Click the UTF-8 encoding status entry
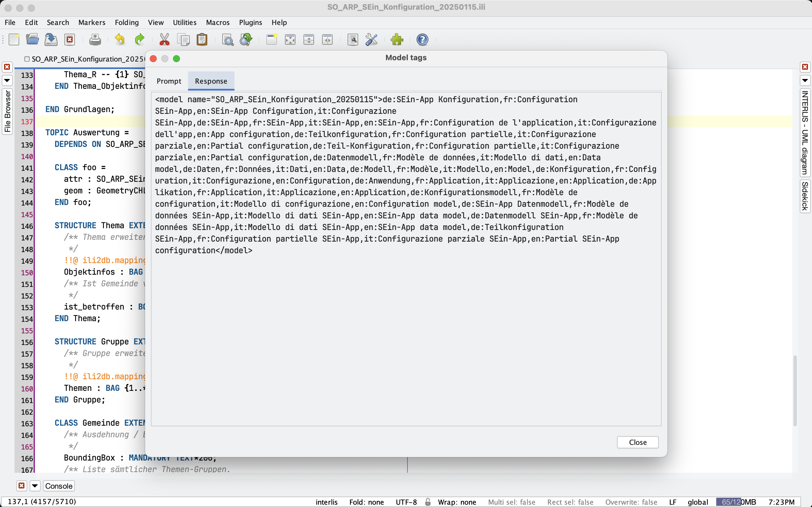This screenshot has height=507, width=812. [406, 502]
